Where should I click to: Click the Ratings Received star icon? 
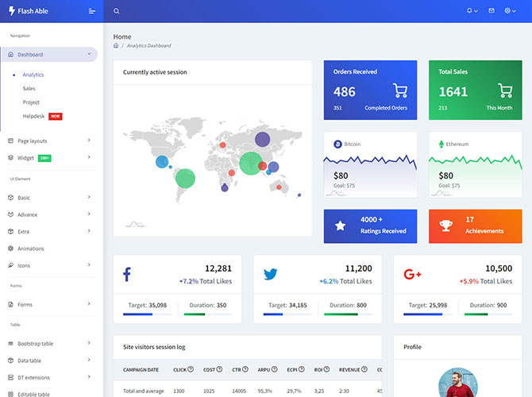point(340,225)
